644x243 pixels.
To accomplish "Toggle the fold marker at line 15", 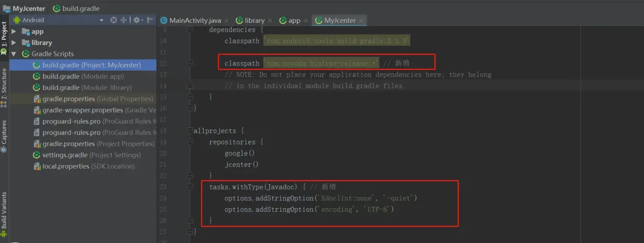I will (x=190, y=97).
